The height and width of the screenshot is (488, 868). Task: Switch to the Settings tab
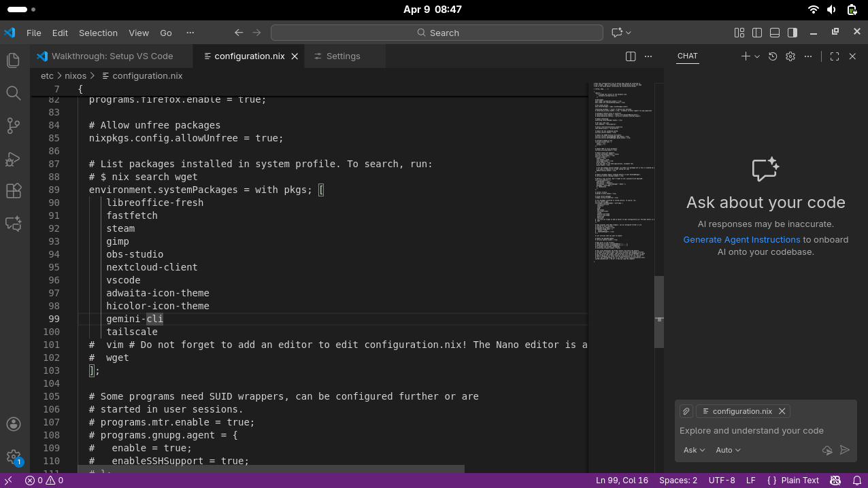coord(343,56)
